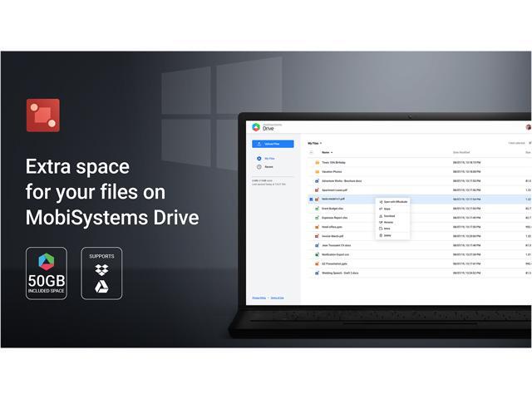Open the Terms of Use link
This screenshot has width=532, height=399.
pyautogui.click(x=277, y=298)
